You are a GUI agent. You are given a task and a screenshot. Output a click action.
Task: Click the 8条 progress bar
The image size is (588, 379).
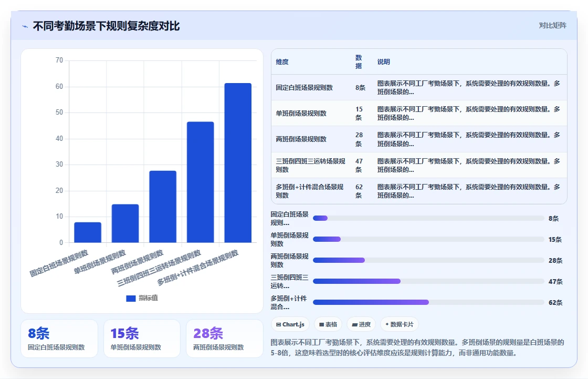[428, 218]
